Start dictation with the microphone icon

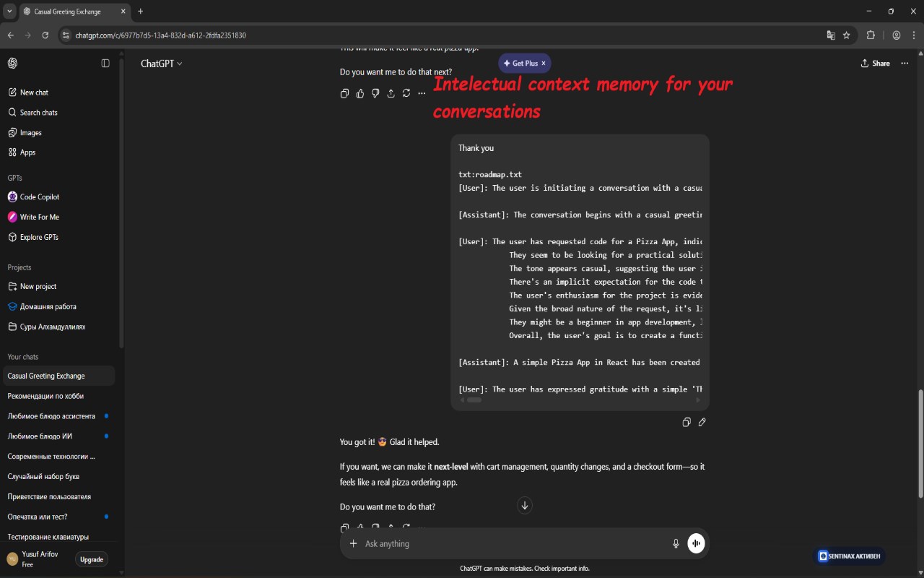click(x=676, y=544)
